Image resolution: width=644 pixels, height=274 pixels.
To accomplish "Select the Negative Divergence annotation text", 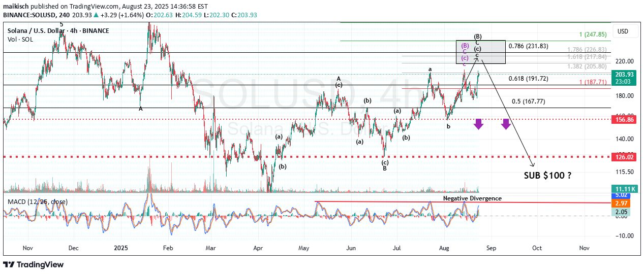I will click(472, 198).
